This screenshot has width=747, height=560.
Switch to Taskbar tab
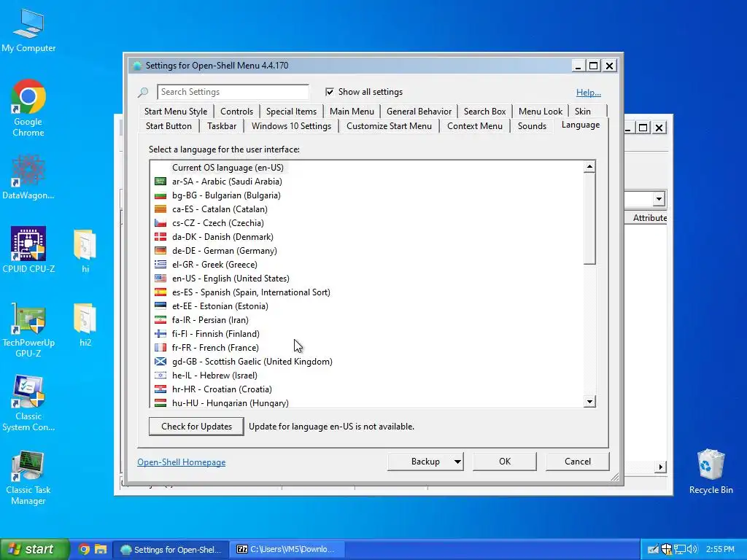(222, 126)
